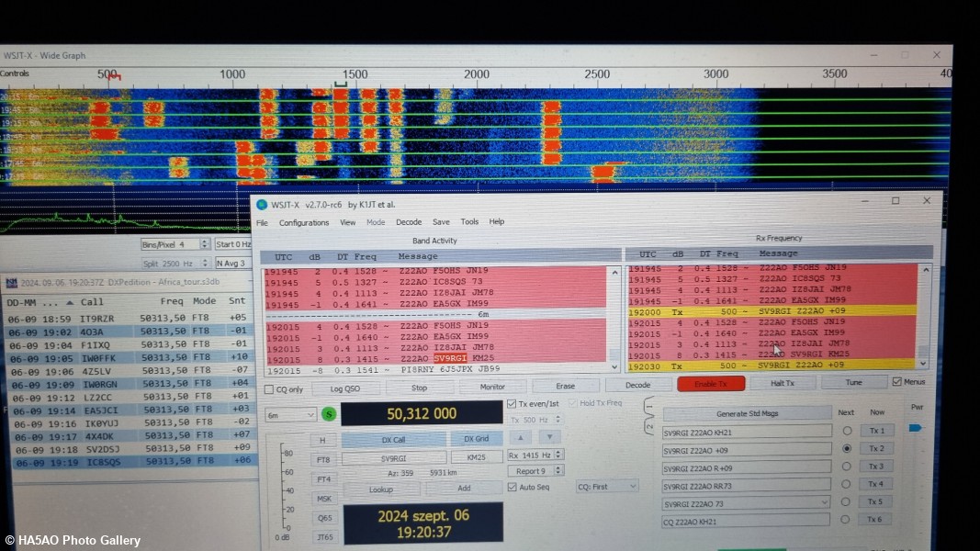Open the File menu

(x=262, y=222)
